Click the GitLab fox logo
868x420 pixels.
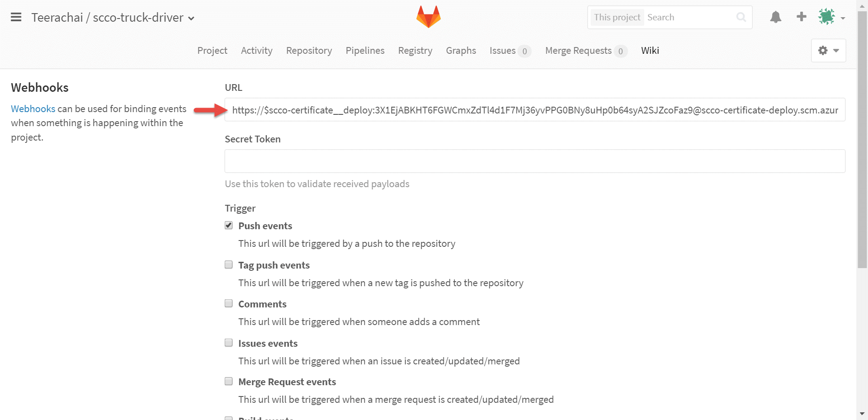pos(428,16)
